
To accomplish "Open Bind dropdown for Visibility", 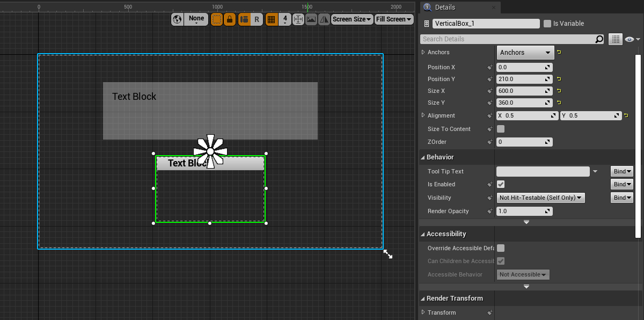I will coord(622,198).
